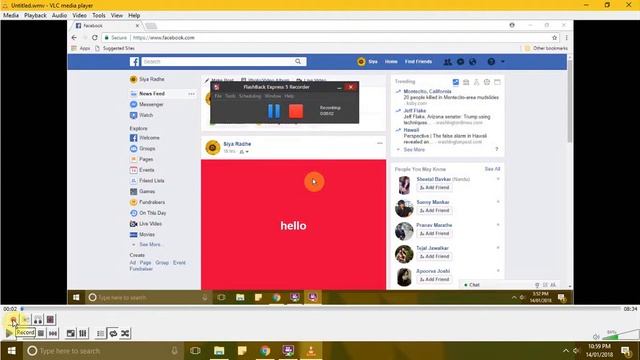Click the red stop button in recorder
The height and width of the screenshot is (360, 640).
(296, 111)
